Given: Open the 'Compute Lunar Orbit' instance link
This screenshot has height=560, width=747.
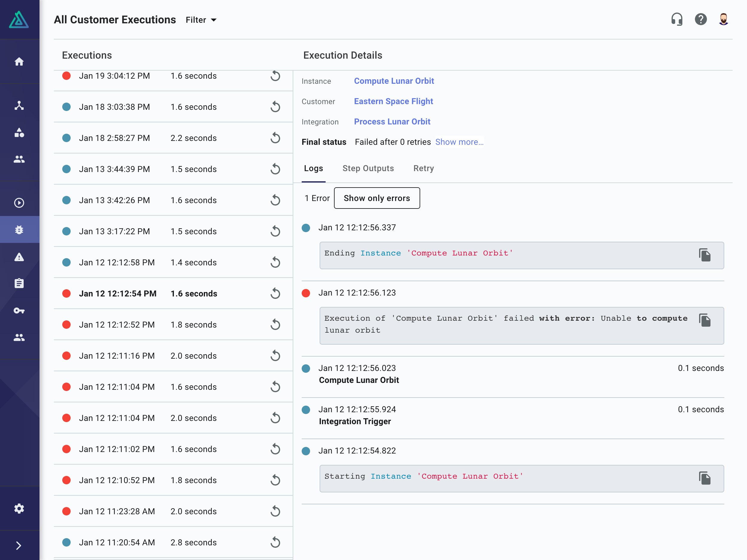Looking at the screenshot, I should click(394, 81).
